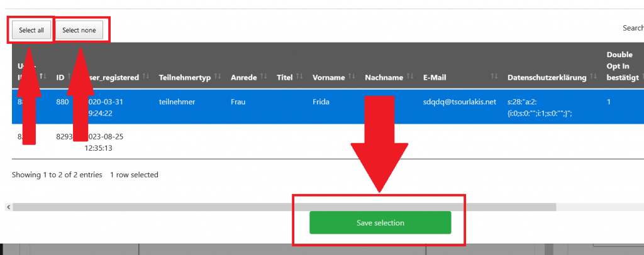Sort the Teilnehmertyp column via its arrows
The width and height of the screenshot is (644, 255).
(x=218, y=77)
